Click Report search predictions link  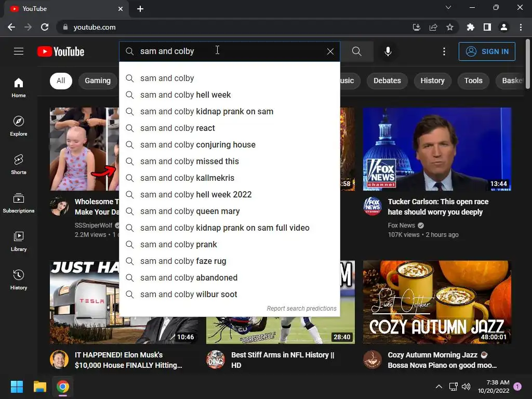[302, 309]
